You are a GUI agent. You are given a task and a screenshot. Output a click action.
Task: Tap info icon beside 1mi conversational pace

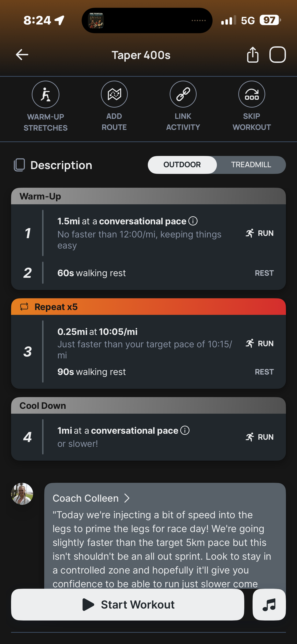185,430
